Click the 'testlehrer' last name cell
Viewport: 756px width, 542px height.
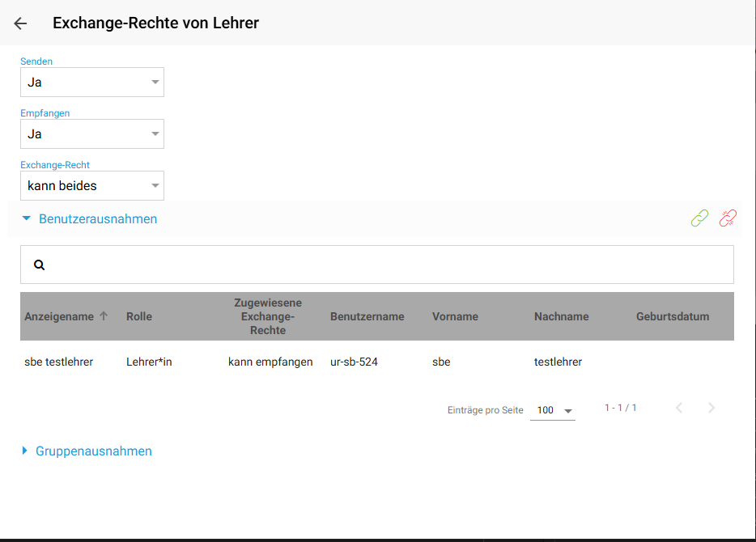point(558,362)
